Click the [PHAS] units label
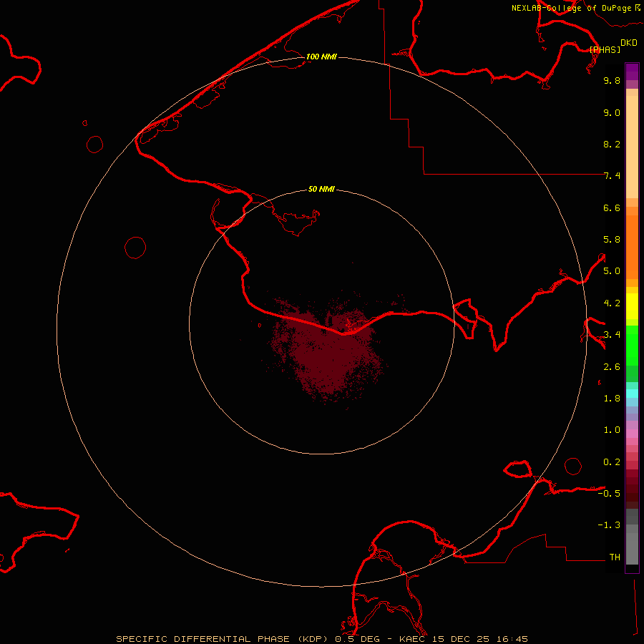Image resolution: width=644 pixels, height=644 pixels. (605, 49)
